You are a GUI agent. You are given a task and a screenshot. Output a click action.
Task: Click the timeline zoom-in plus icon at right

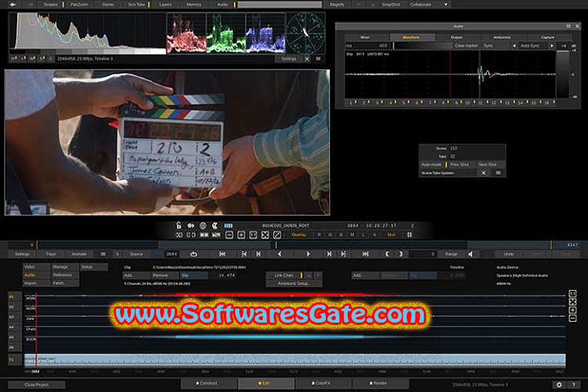point(572,310)
